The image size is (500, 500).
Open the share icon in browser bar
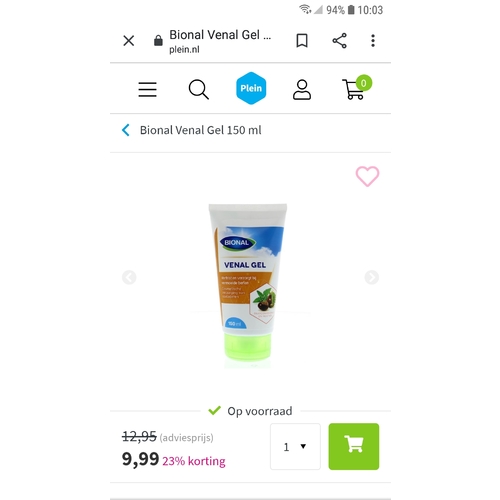(340, 41)
